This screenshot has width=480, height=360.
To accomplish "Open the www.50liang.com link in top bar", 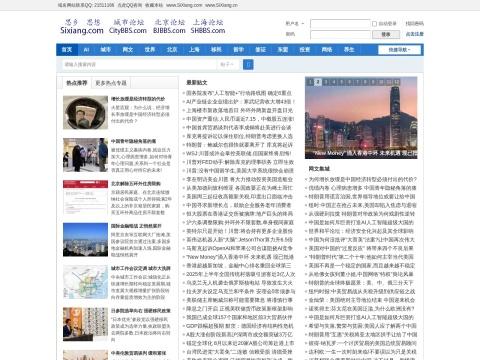I will 184,5.
